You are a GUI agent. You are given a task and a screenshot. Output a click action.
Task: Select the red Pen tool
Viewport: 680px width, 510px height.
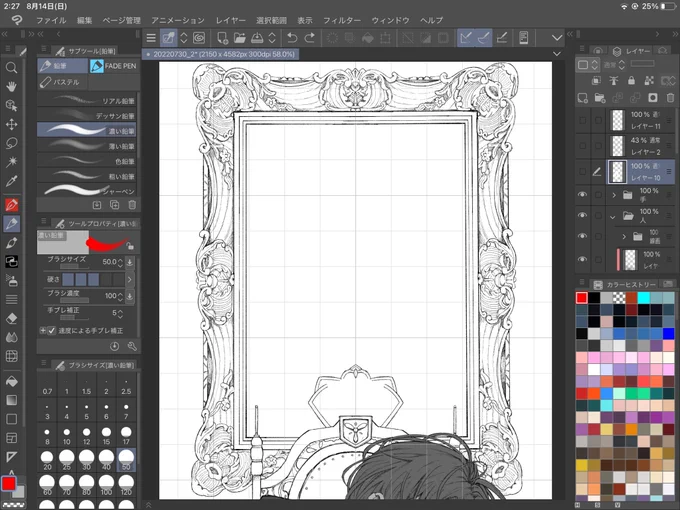pos(11,205)
